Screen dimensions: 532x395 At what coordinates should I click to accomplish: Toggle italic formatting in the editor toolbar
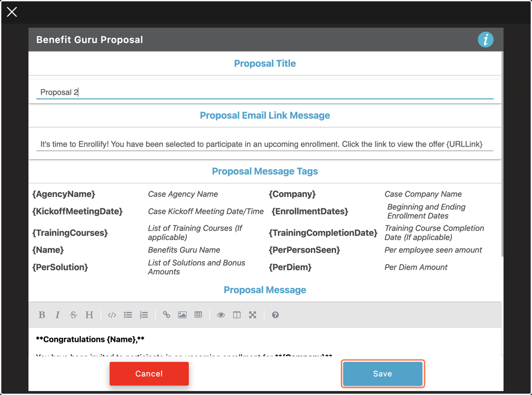pyautogui.click(x=57, y=315)
